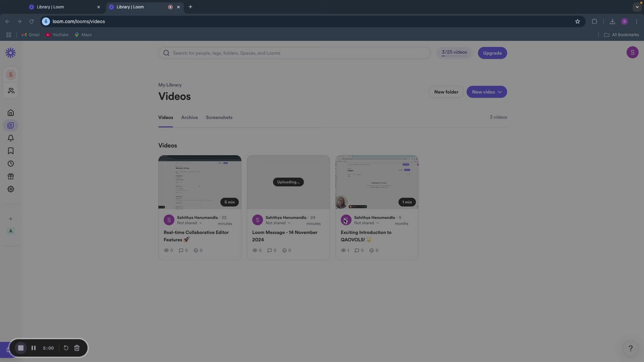Bookmark this page with the star icon

[578, 21]
